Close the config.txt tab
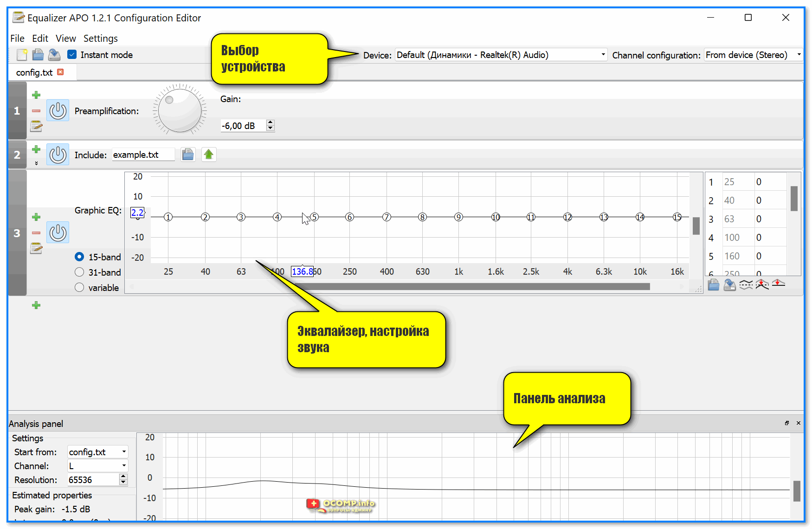Screen dimensions: 812x529 click(x=60, y=72)
